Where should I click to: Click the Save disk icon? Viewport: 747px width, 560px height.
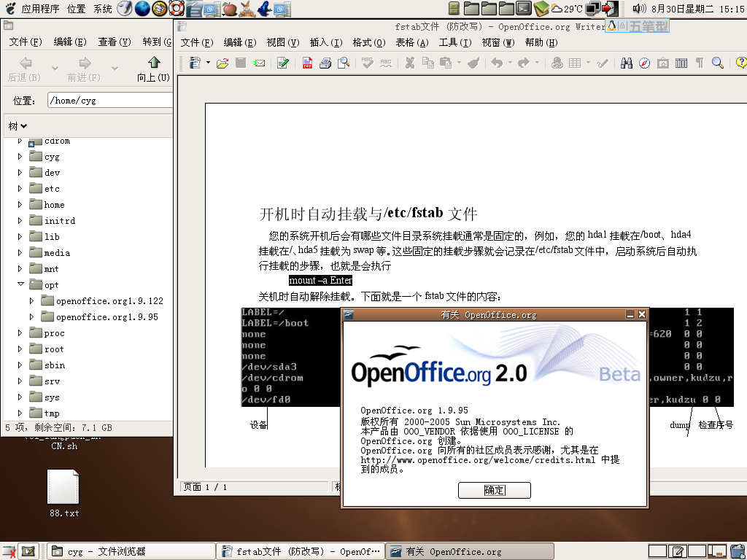pyautogui.click(x=241, y=63)
